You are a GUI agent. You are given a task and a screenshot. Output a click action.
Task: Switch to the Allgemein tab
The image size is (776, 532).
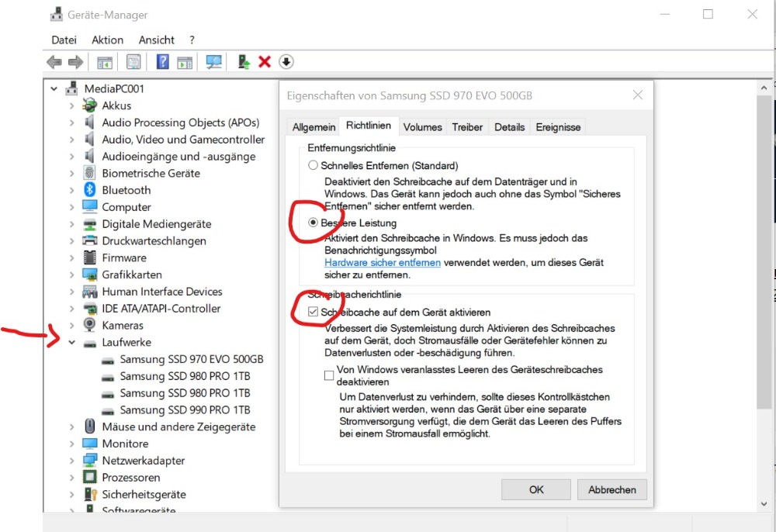coord(314,127)
